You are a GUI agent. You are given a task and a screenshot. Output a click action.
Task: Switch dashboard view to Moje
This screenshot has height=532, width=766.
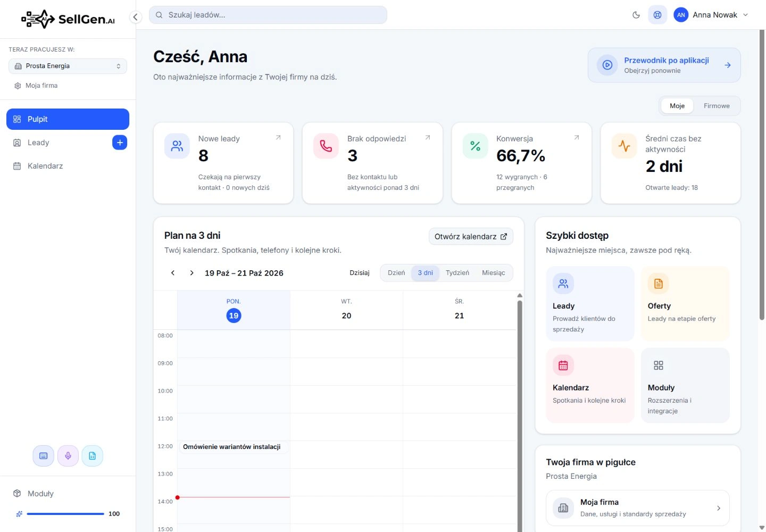pyautogui.click(x=677, y=106)
